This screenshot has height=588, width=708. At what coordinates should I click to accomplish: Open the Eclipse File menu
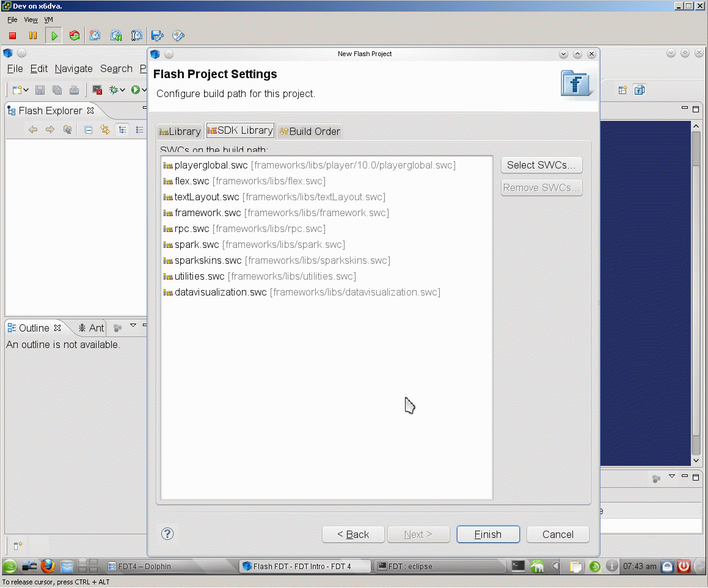[15, 68]
